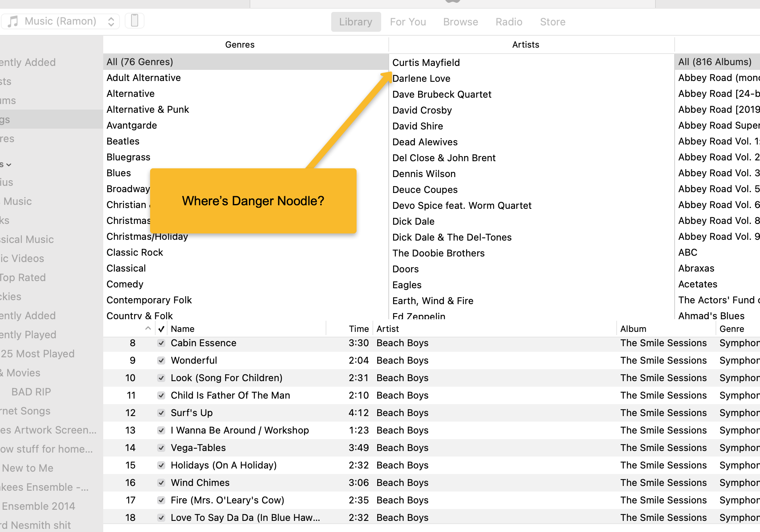Viewport: 760px width, 532px height.
Task: Choose the Contemporary Folk genre
Action: [246, 300]
